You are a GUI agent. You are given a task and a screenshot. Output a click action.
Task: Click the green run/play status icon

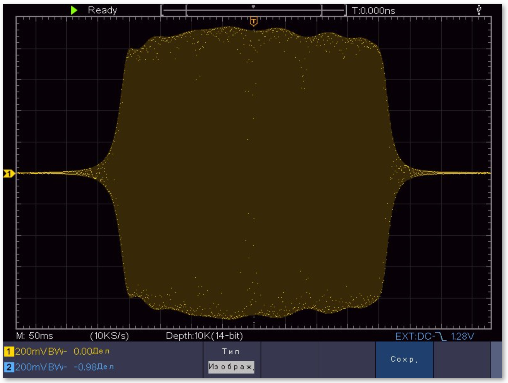[x=74, y=10]
